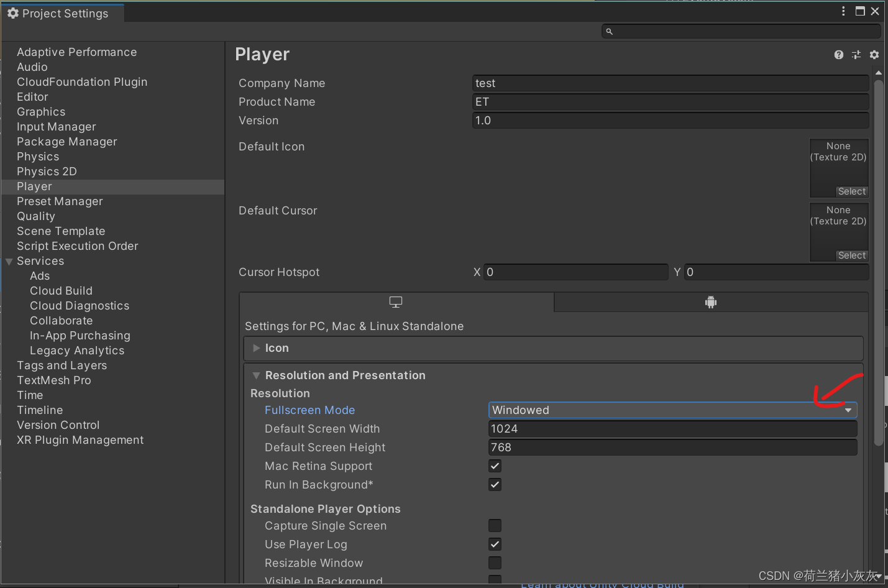
Task: Open Timeline settings
Action: click(40, 410)
